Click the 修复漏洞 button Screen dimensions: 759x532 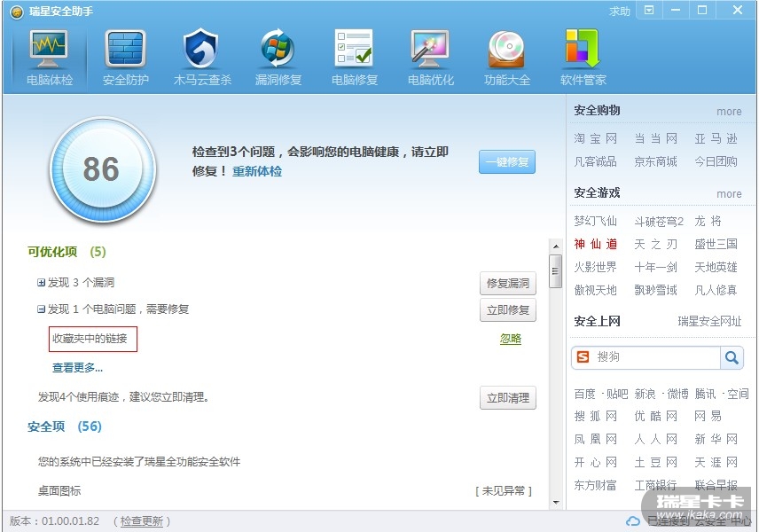pos(508,283)
